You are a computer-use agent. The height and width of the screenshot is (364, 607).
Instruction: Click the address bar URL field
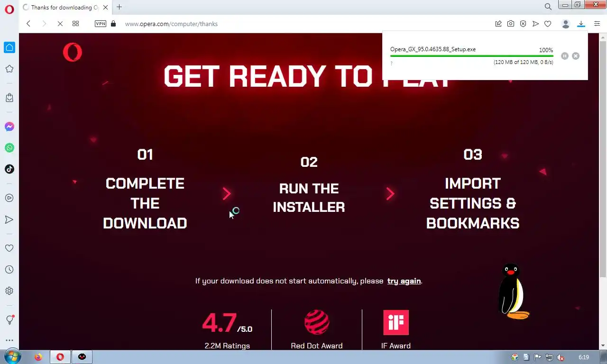[x=303, y=24]
